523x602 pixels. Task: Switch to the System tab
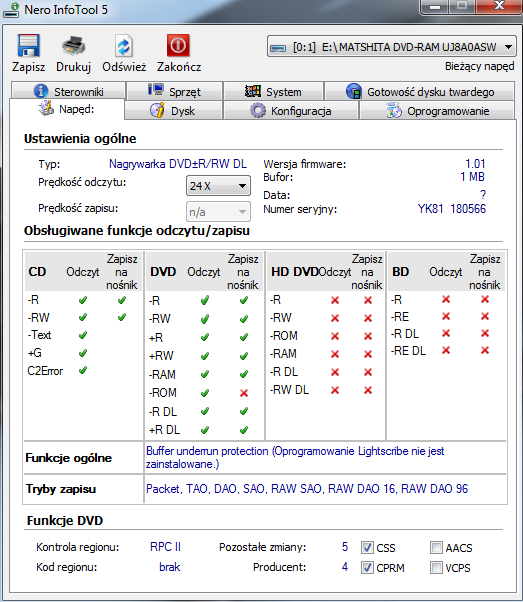[273, 91]
